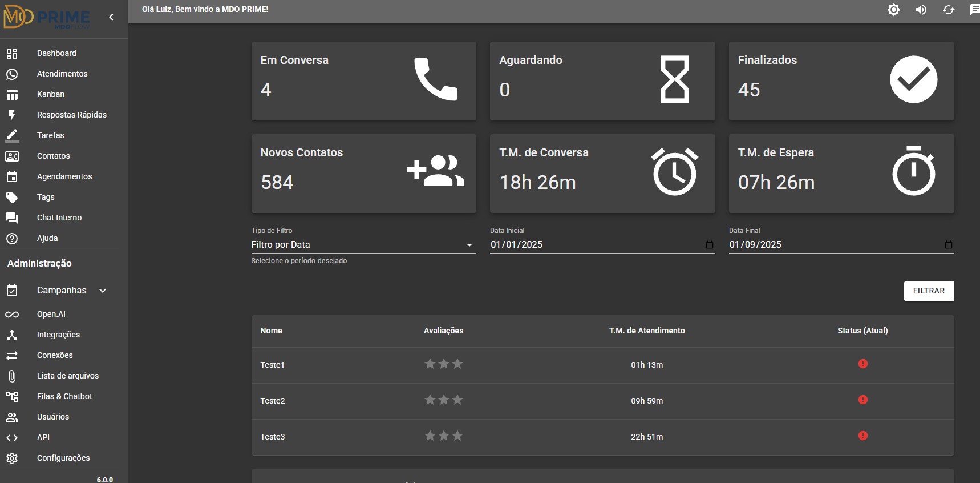The width and height of the screenshot is (980, 483).
Task: Click Teste1 star rating
Action: point(444,364)
